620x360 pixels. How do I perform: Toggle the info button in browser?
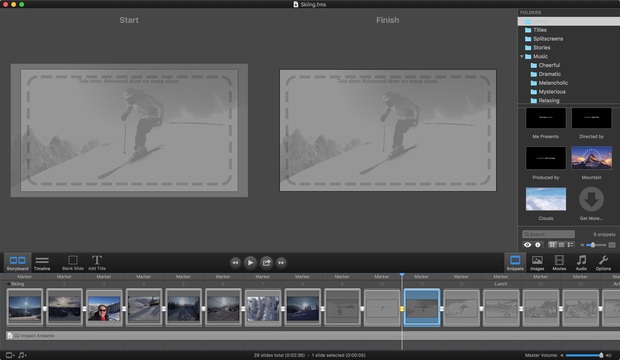click(538, 245)
